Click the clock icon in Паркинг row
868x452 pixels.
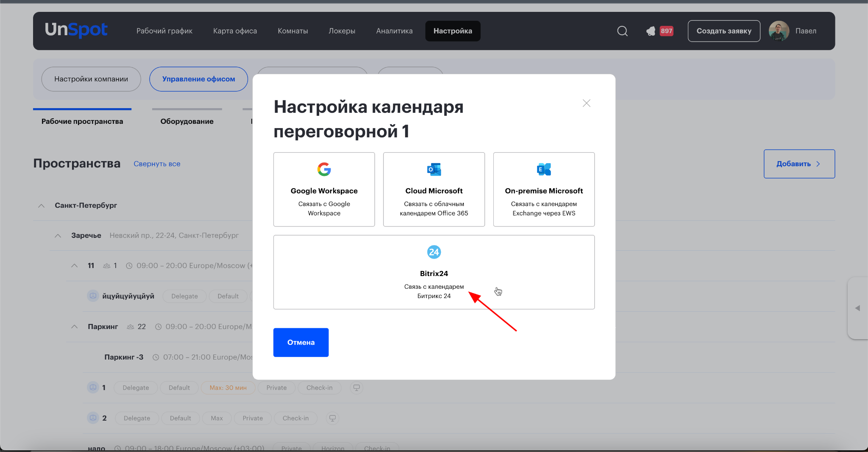point(158,327)
